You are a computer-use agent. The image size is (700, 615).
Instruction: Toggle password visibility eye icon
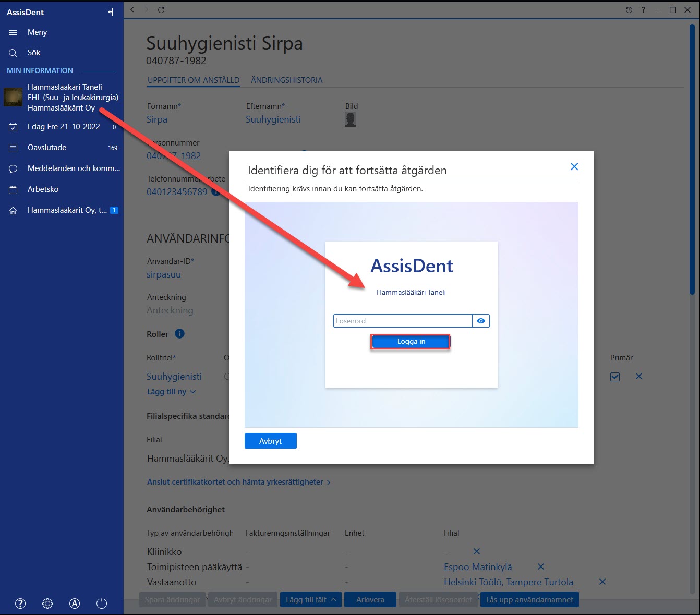point(481,321)
